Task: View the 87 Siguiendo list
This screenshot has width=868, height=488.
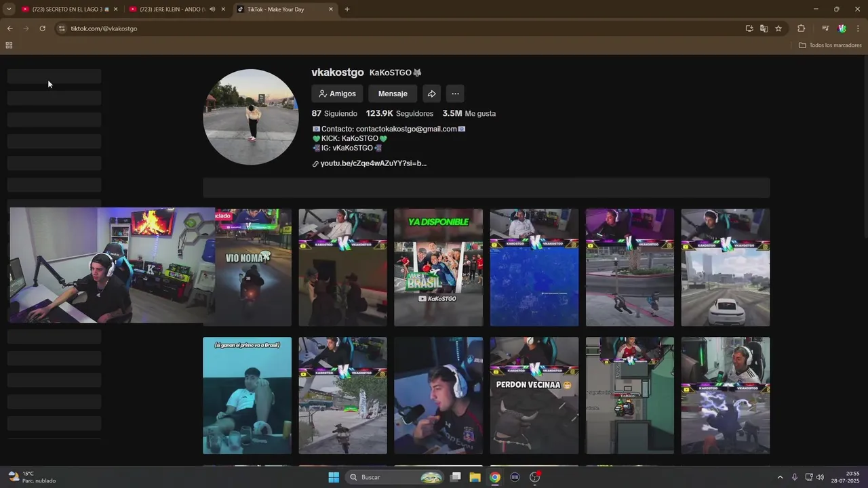Action: pyautogui.click(x=334, y=114)
